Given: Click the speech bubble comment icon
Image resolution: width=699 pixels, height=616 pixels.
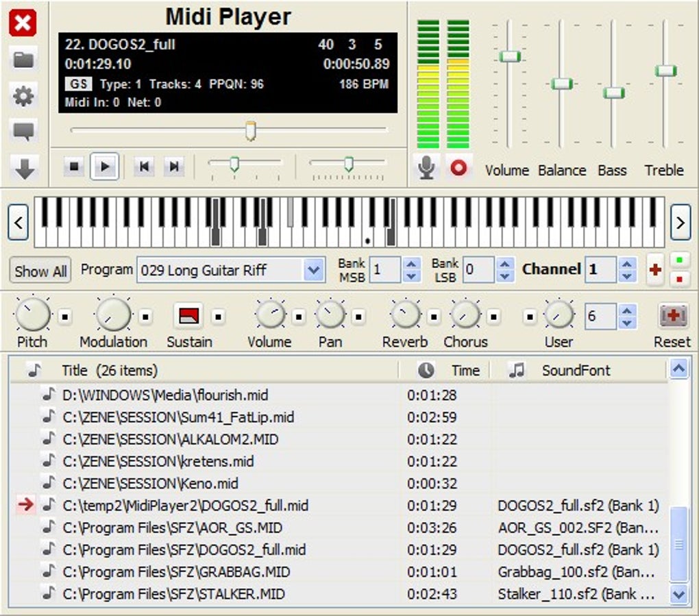Looking at the screenshot, I should click(23, 130).
